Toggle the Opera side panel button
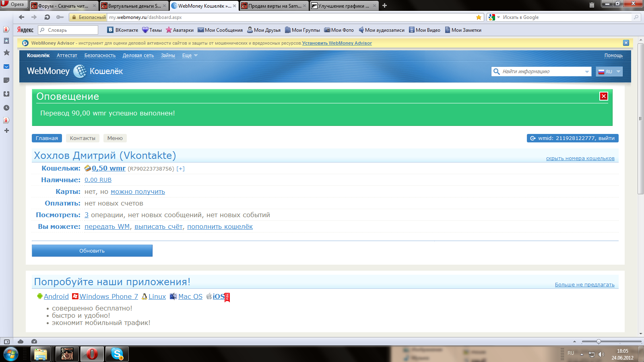 [x=6, y=341]
